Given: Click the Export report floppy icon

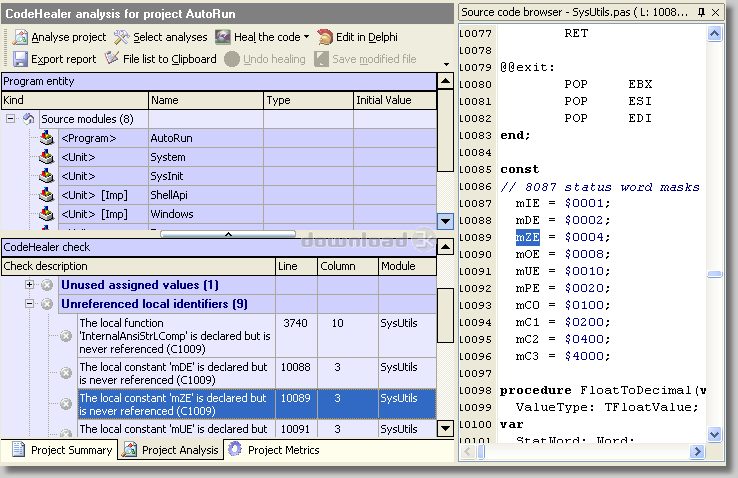Looking at the screenshot, I should [20, 59].
